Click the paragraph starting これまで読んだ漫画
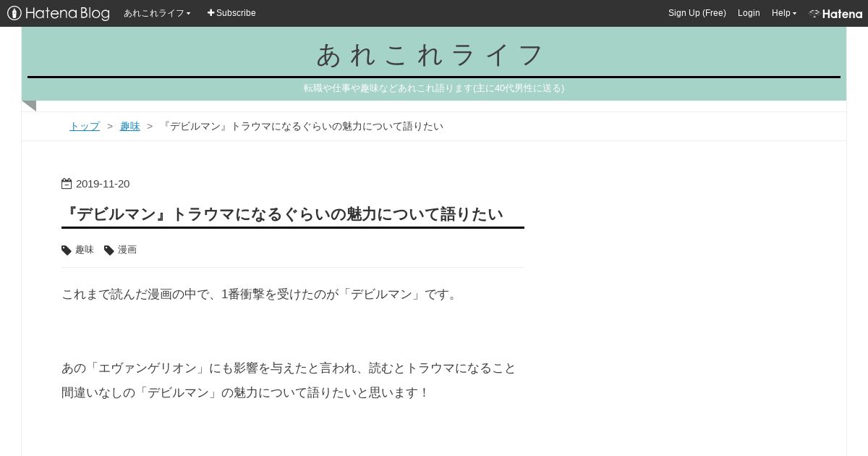 pos(261,295)
